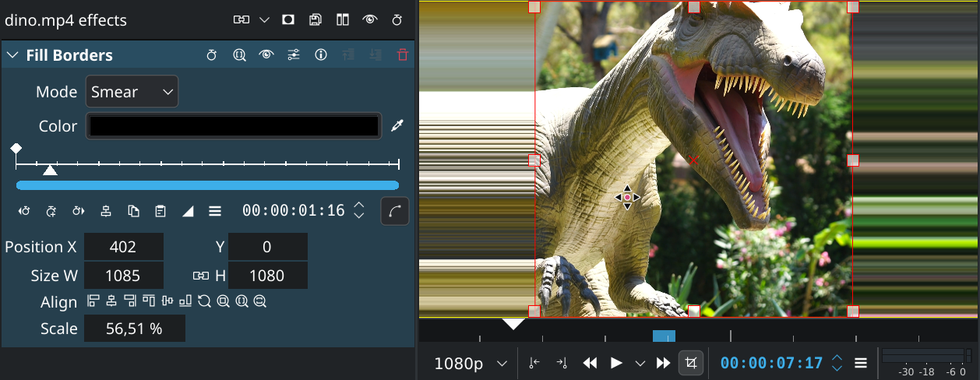This screenshot has width=980, height=380.
Task: Go to the next keyframe
Action: (x=79, y=210)
